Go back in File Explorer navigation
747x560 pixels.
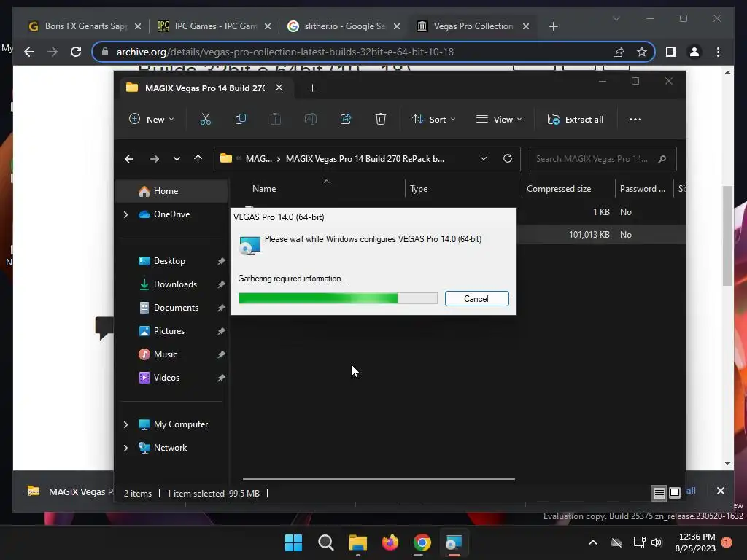(128, 159)
